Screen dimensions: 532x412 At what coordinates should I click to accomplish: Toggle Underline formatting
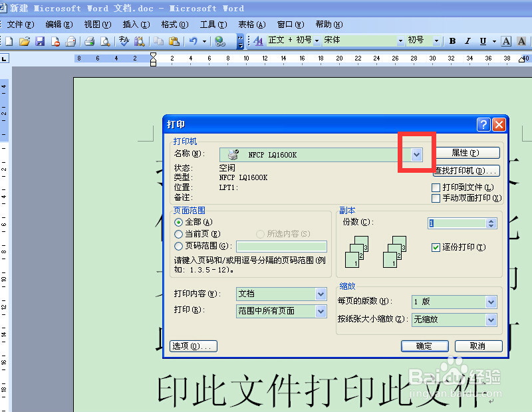[483, 41]
